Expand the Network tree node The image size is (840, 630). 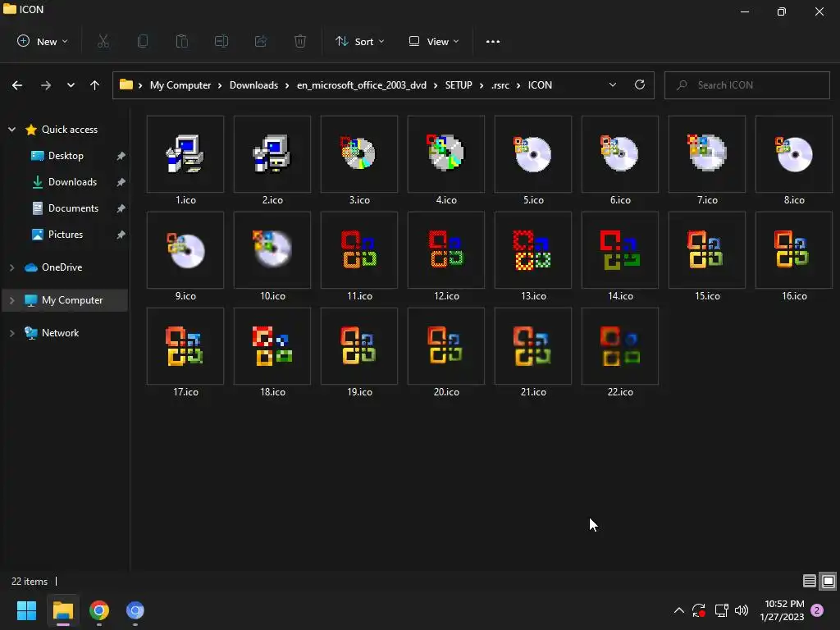tap(11, 333)
